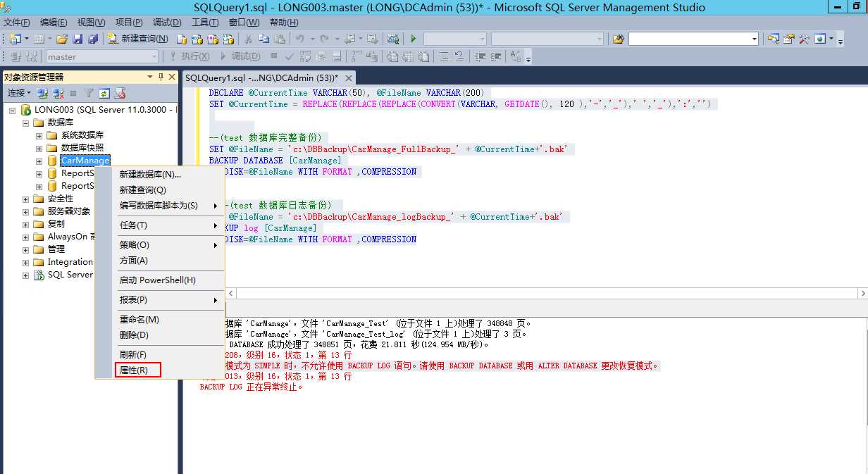The width and height of the screenshot is (868, 474).
Task: Click the Parse checkmark icon
Action: click(290, 56)
